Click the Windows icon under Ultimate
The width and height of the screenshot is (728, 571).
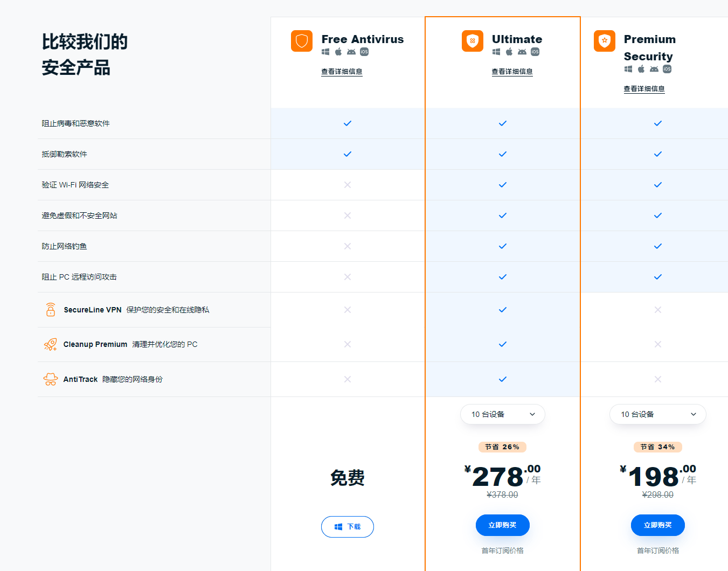pyautogui.click(x=496, y=52)
